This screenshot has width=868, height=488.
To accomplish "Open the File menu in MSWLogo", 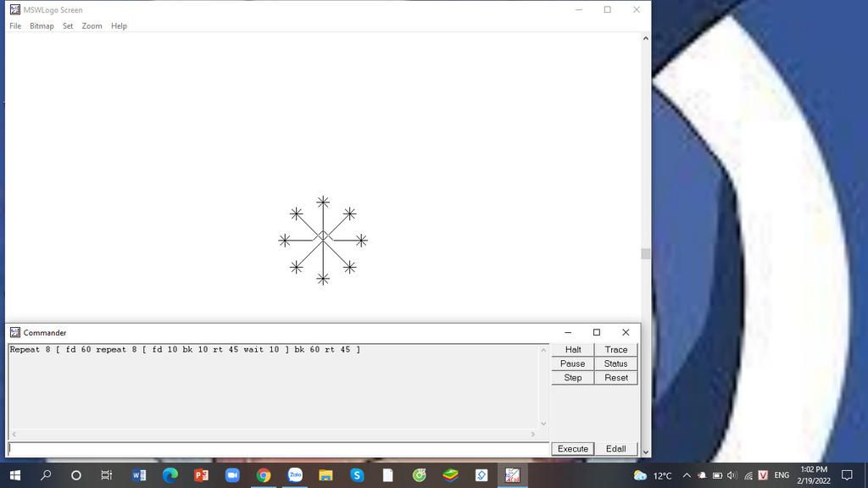I will [x=15, y=26].
